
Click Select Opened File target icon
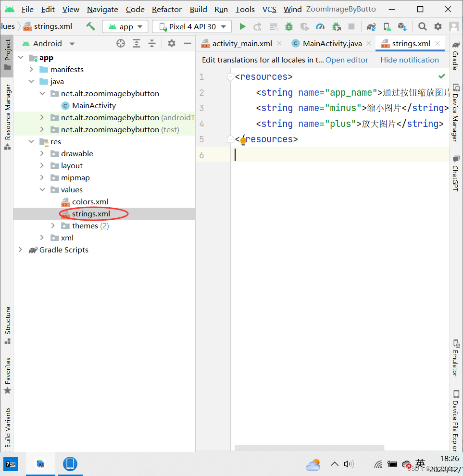121,43
